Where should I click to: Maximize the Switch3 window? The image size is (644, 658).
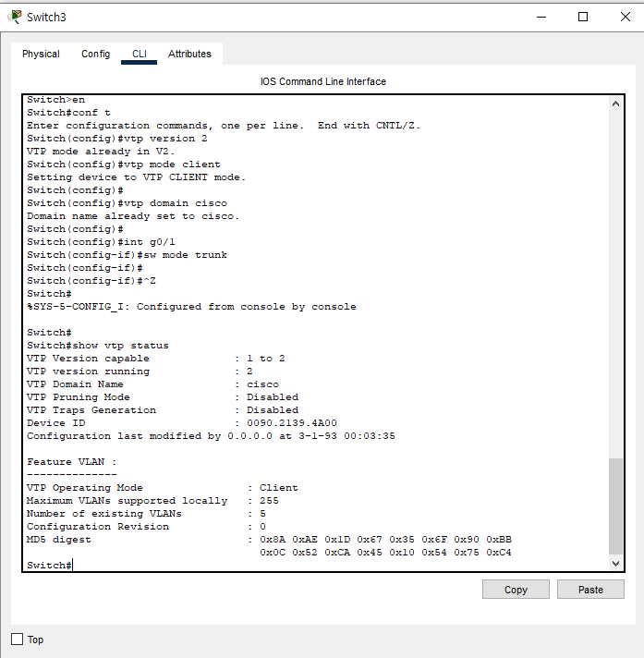[583, 17]
